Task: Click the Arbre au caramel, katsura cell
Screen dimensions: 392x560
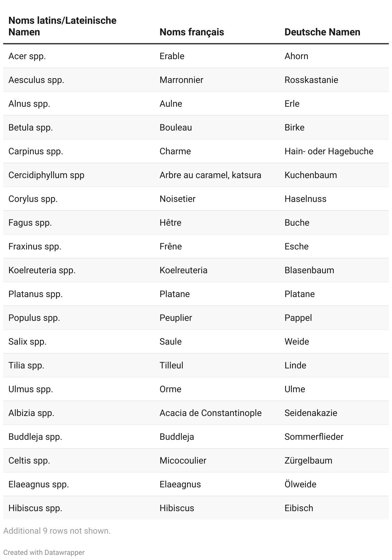Action: tap(210, 175)
